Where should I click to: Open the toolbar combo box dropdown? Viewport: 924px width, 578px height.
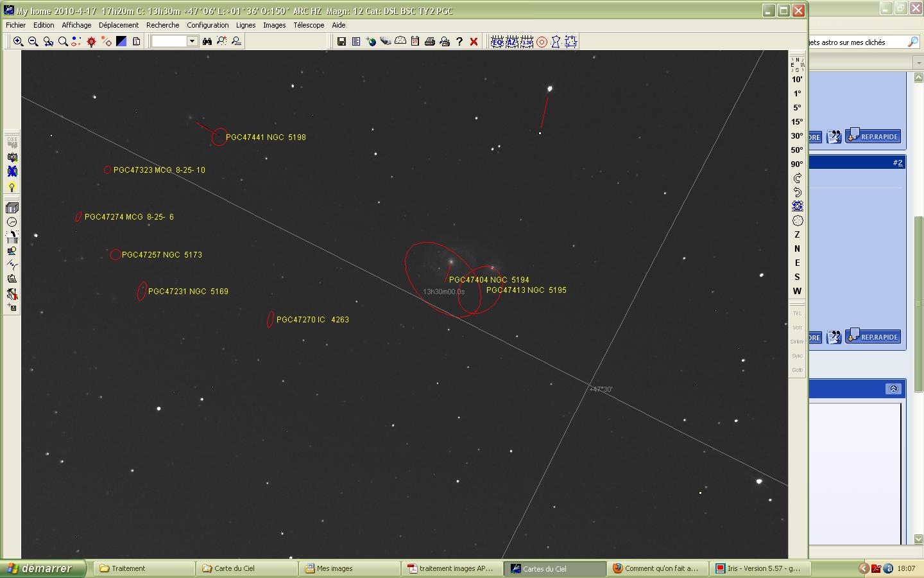click(192, 41)
